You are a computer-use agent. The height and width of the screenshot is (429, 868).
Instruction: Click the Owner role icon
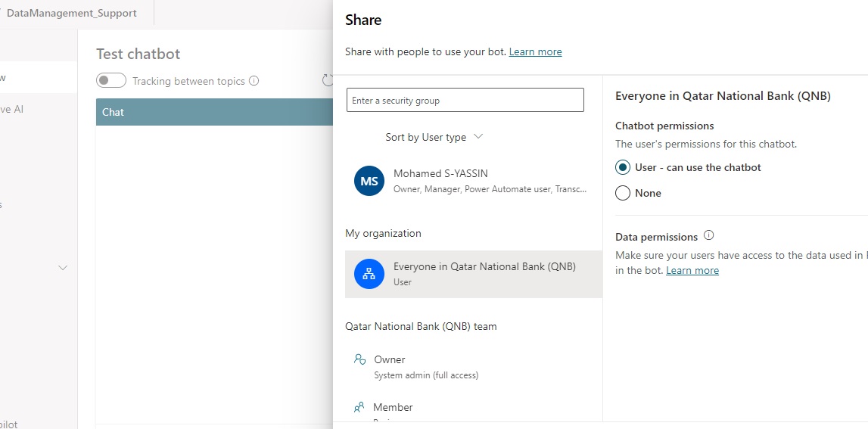(x=359, y=359)
